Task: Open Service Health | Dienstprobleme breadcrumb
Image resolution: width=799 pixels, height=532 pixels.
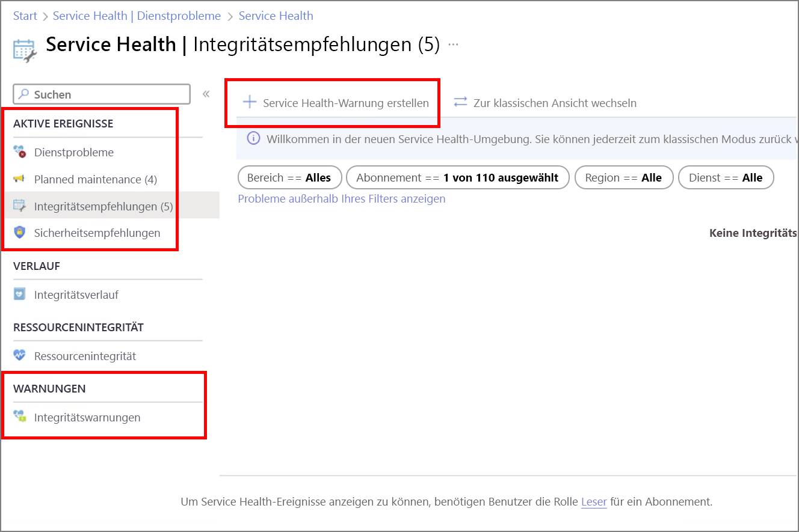Action: tap(137, 16)
